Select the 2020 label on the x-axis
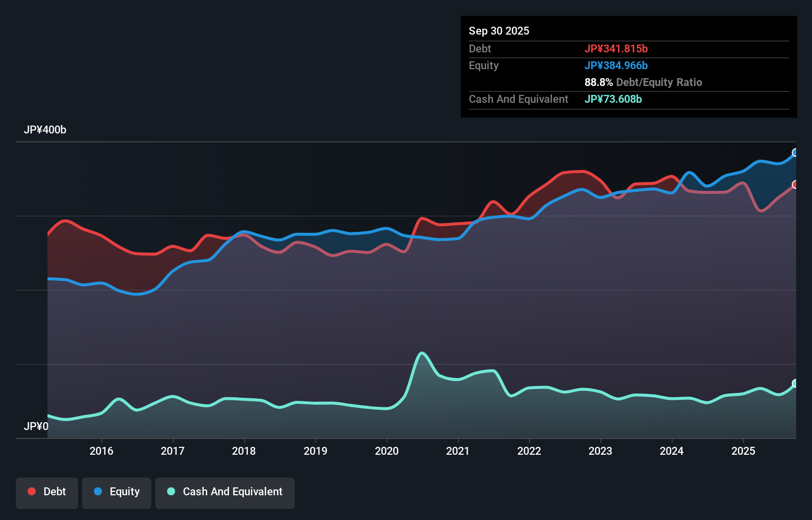Viewport: 812px width, 520px height. (387, 451)
